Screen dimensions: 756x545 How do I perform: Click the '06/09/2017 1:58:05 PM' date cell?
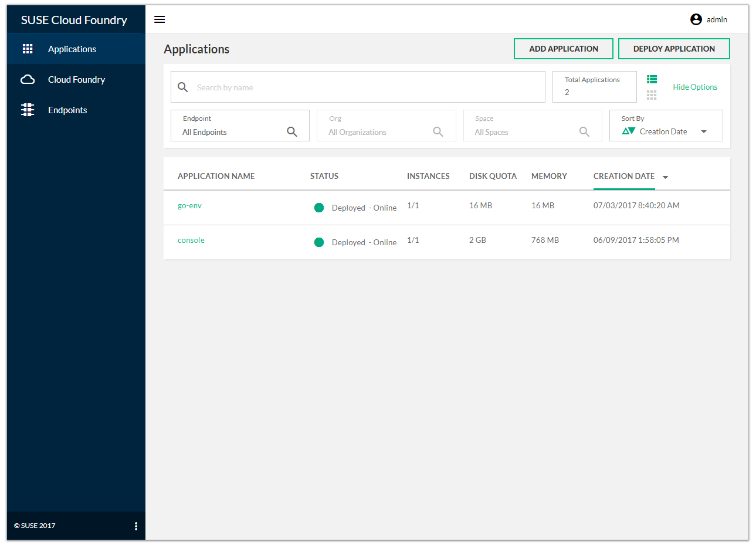pyautogui.click(x=636, y=240)
